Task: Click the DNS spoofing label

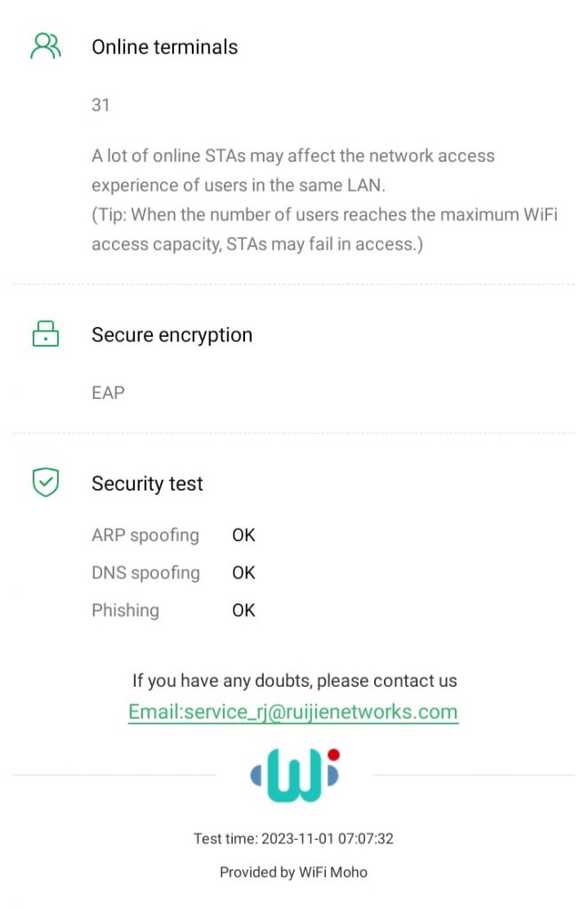Action: [x=146, y=572]
